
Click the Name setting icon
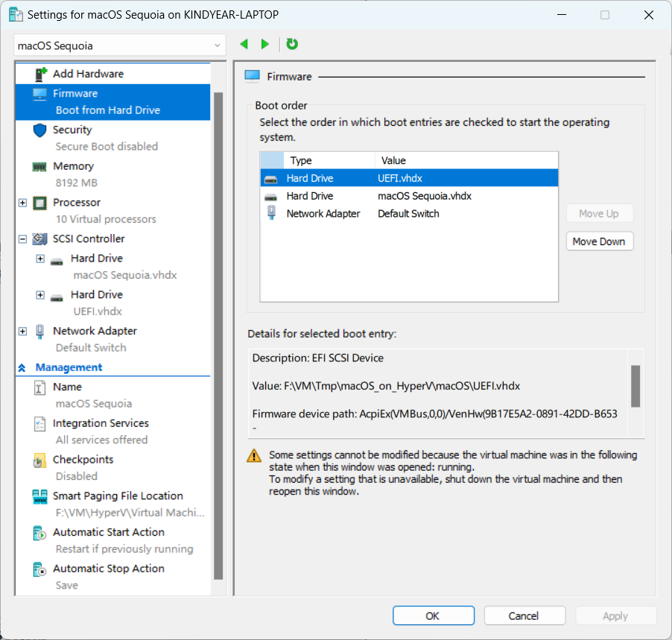pyautogui.click(x=39, y=388)
